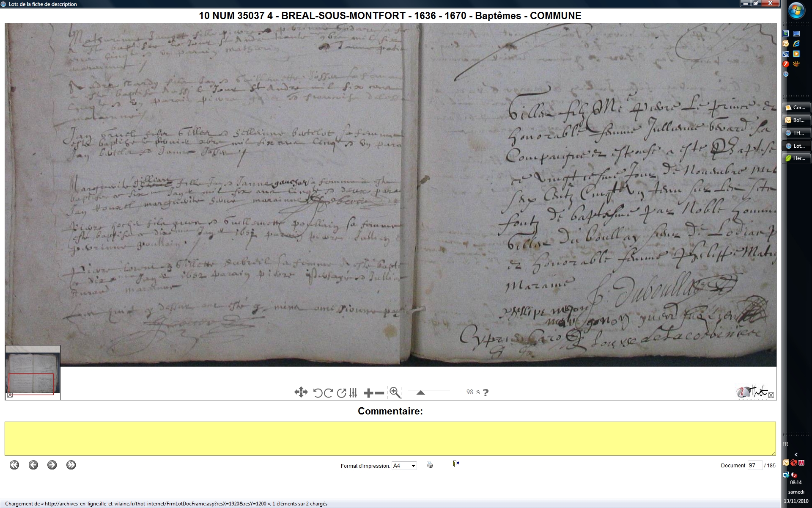Zoom out with the minus icon
This screenshot has width=812, height=508.
[379, 393]
